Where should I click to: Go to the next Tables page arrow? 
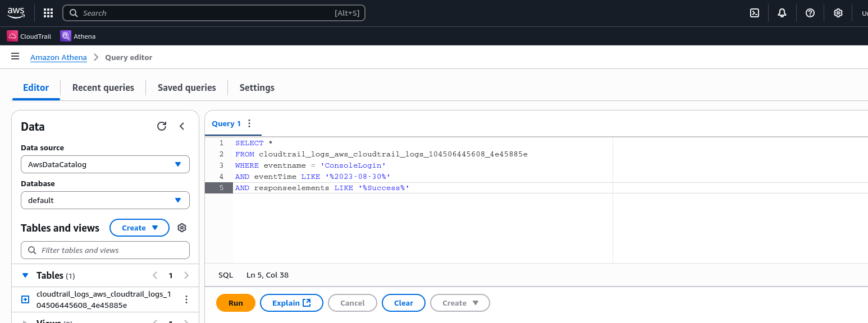(x=186, y=275)
